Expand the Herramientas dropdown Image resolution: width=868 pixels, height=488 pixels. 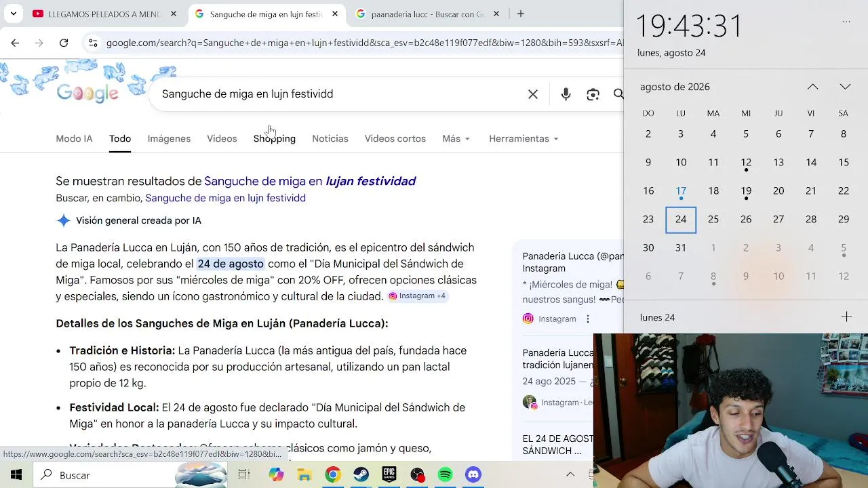point(524,138)
